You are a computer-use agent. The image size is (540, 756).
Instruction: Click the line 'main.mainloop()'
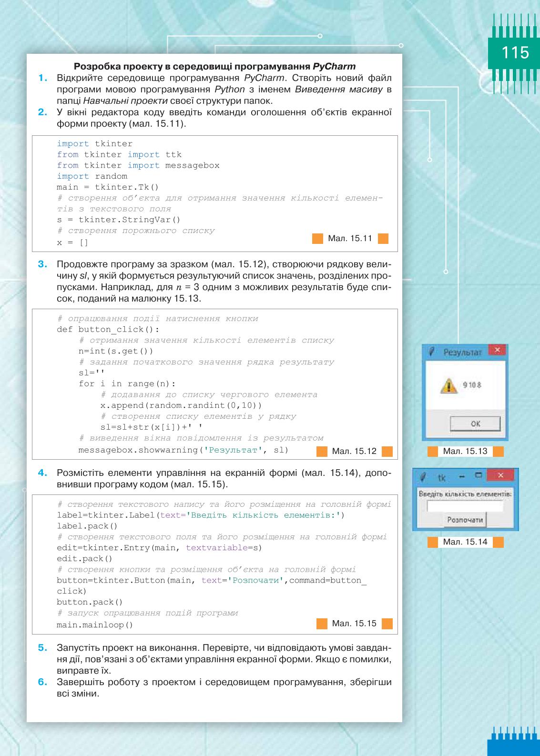pos(95,625)
